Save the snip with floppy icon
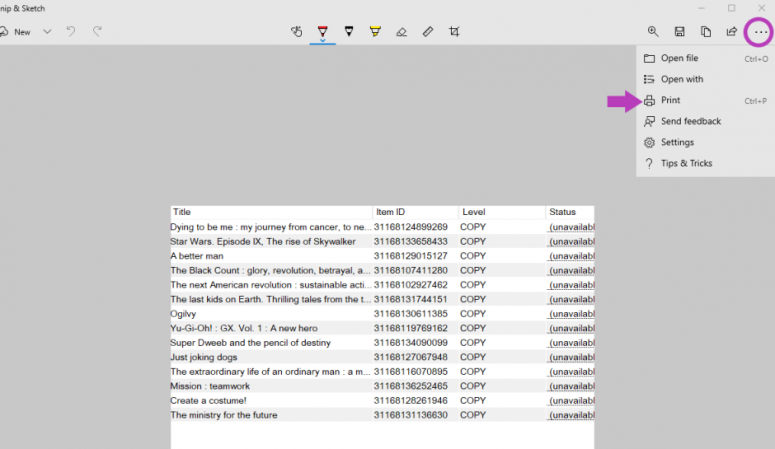 pos(680,32)
